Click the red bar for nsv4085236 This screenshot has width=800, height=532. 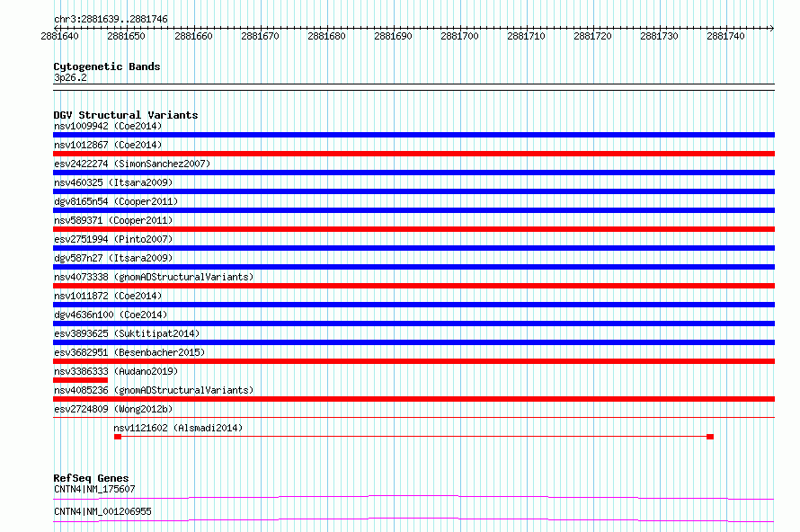coord(413,399)
